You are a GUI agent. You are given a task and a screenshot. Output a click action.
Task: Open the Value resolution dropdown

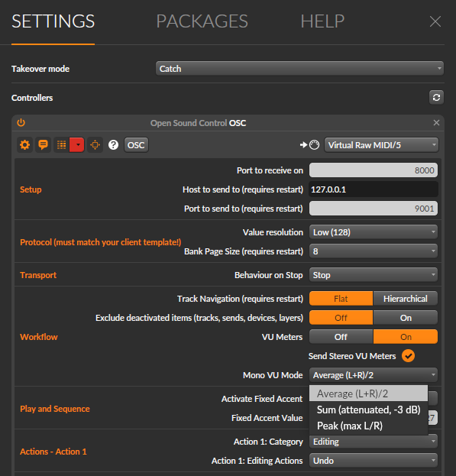click(374, 232)
